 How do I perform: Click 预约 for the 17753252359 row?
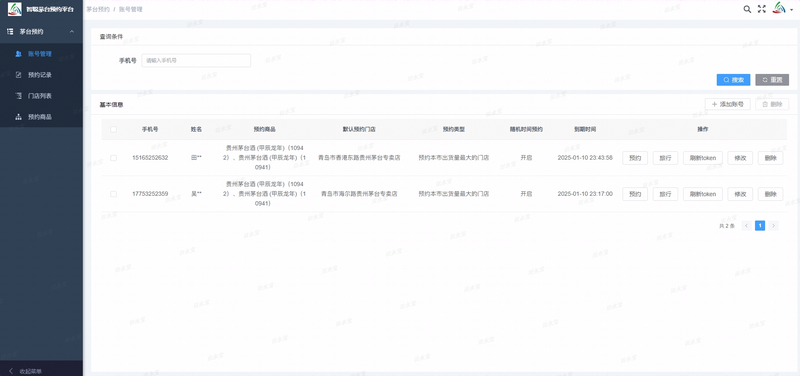point(635,194)
